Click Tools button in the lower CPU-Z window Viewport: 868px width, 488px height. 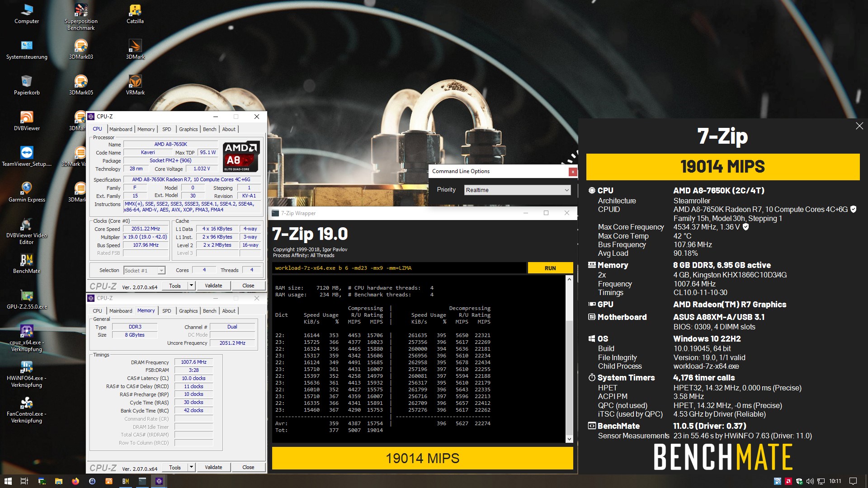coord(175,467)
